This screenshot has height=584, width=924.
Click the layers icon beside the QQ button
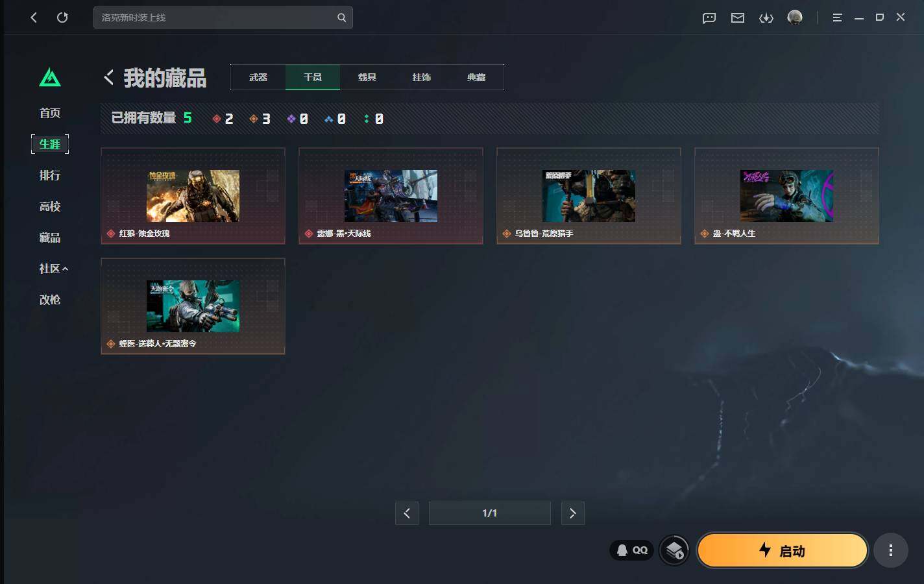(x=674, y=550)
